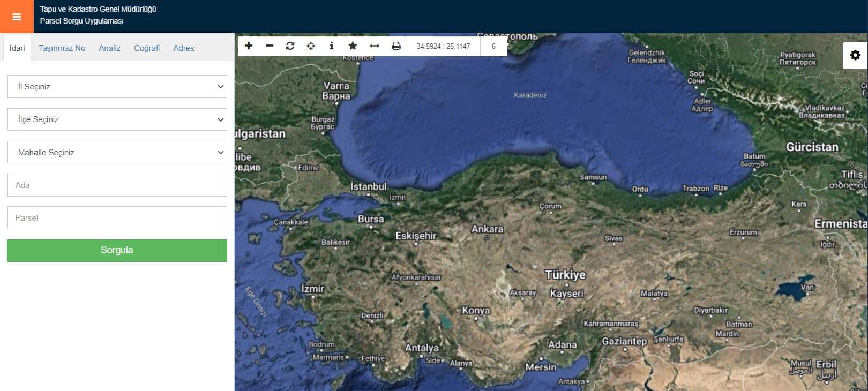Zoom out with the minus icon
The image size is (868, 391).
tap(270, 46)
